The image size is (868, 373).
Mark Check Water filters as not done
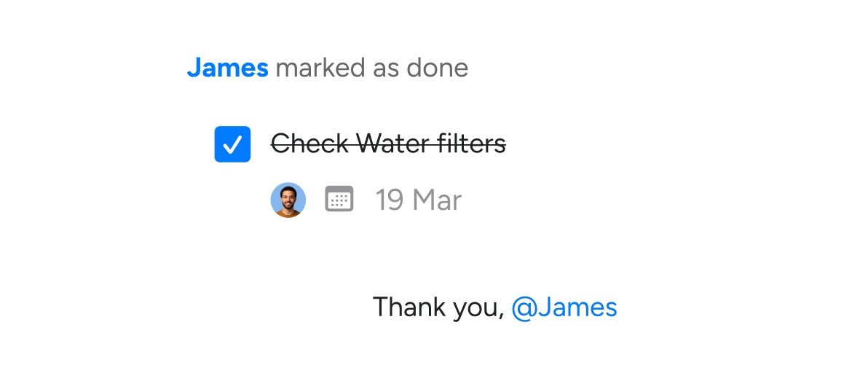pyautogui.click(x=232, y=144)
